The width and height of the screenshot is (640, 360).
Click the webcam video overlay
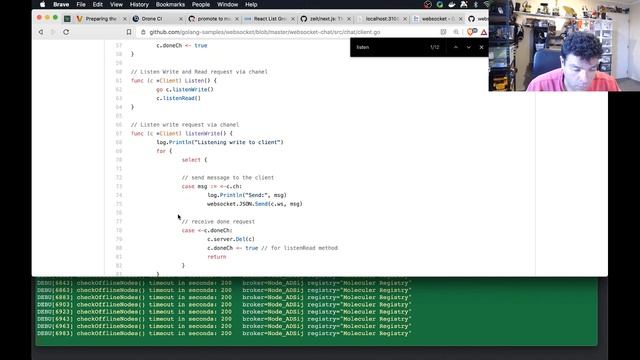pyautogui.click(x=564, y=45)
